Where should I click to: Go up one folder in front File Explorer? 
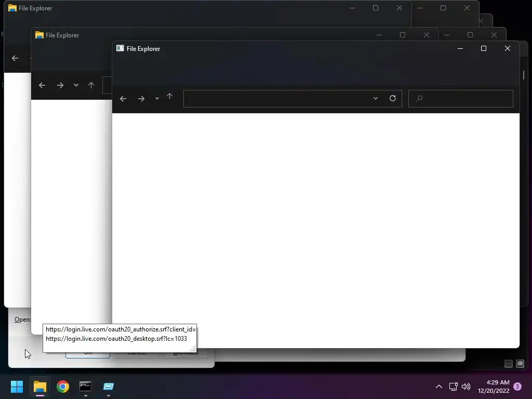click(x=170, y=97)
